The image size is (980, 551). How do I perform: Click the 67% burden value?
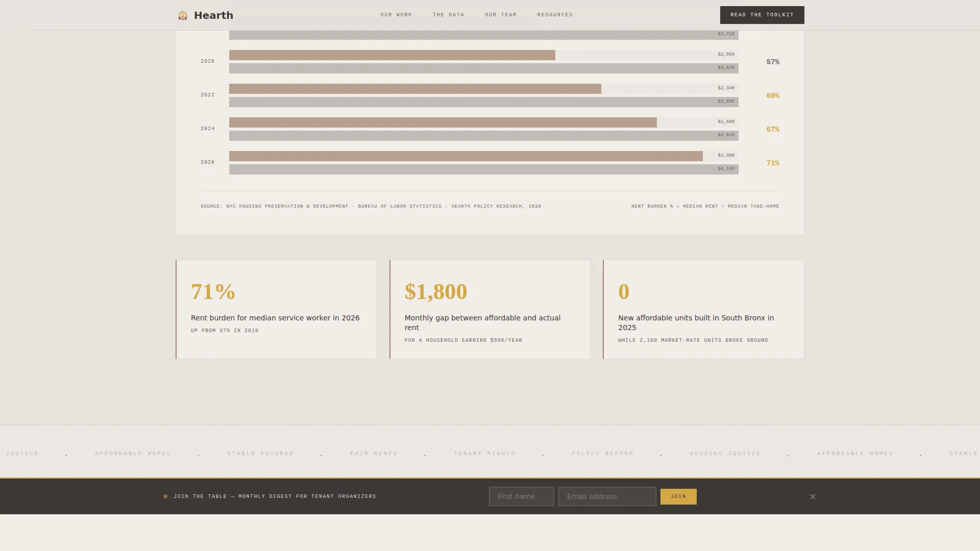pos(773,129)
